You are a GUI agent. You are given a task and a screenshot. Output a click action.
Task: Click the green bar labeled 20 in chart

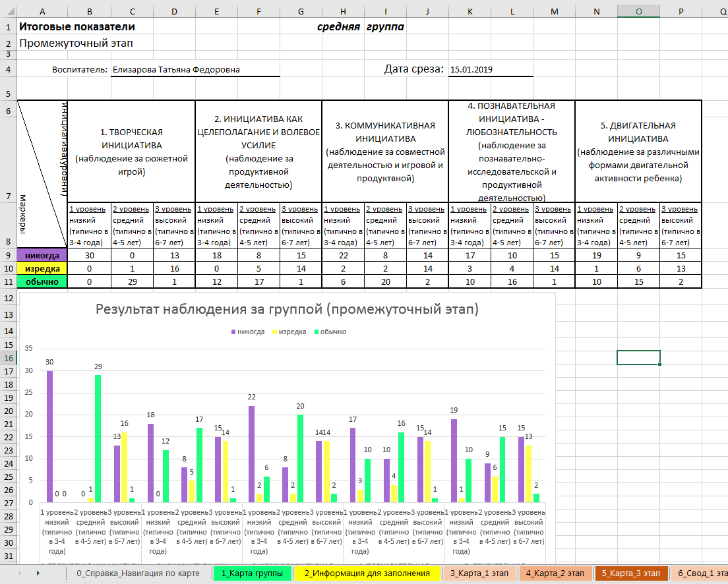(x=301, y=459)
